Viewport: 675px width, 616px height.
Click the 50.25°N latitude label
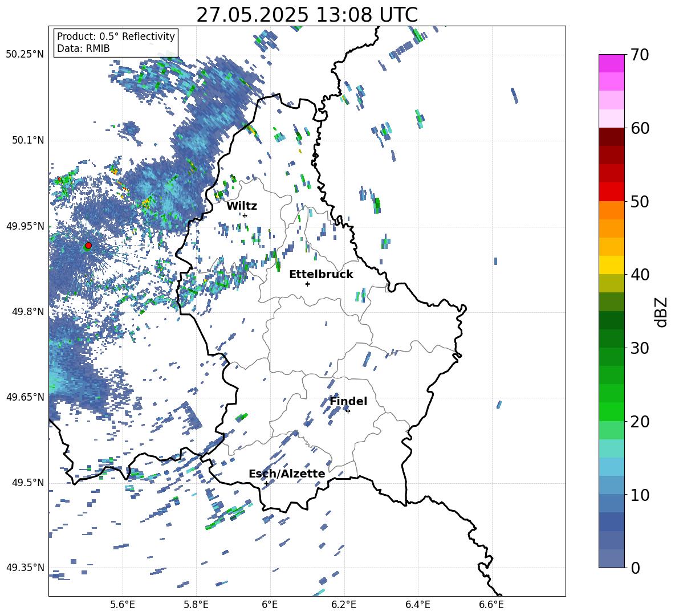click(x=25, y=55)
